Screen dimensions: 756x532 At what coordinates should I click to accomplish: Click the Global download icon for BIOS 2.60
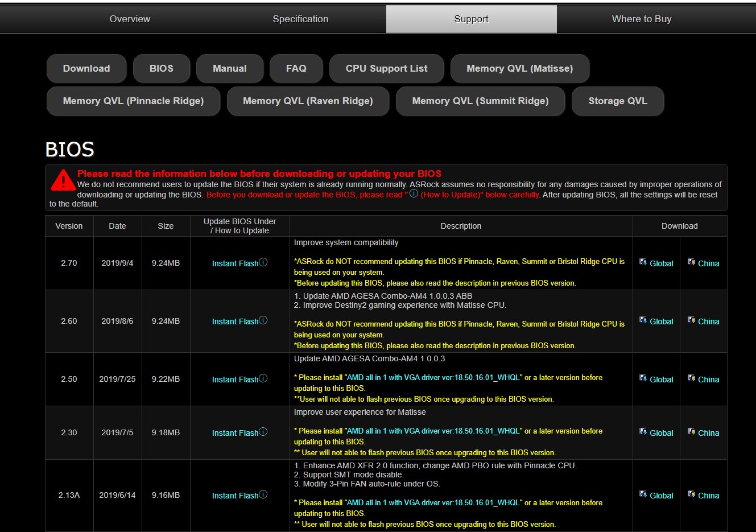pos(643,320)
